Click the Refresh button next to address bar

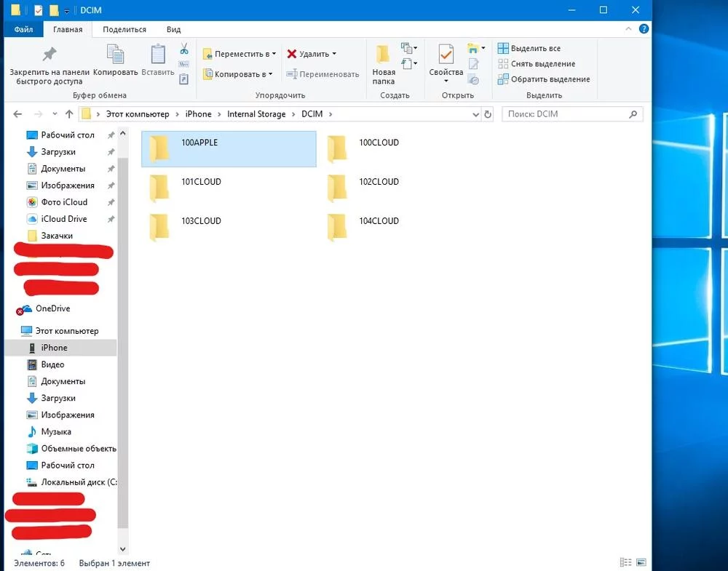(x=488, y=114)
